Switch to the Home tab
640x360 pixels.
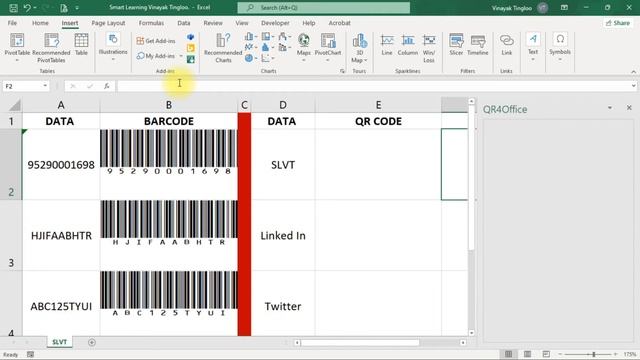[x=40, y=23]
